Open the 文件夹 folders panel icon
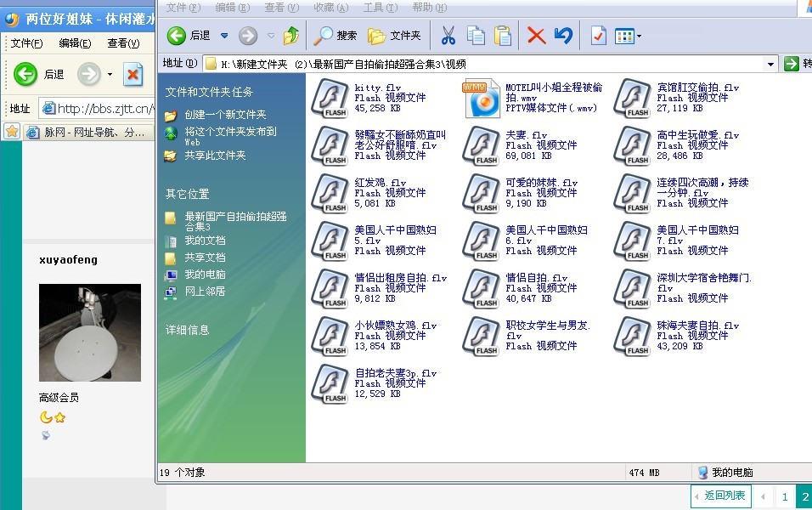Screen dimensions: 812x510 coord(374,36)
